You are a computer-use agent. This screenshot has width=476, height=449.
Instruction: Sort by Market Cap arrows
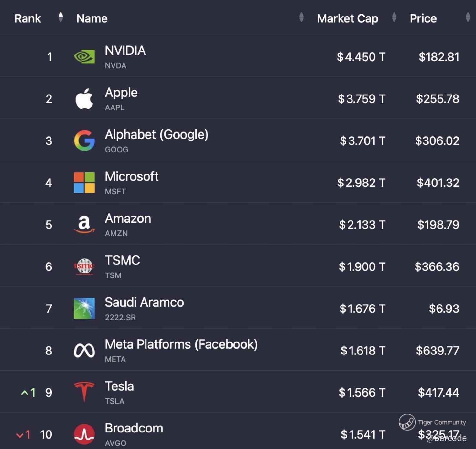(x=394, y=17)
